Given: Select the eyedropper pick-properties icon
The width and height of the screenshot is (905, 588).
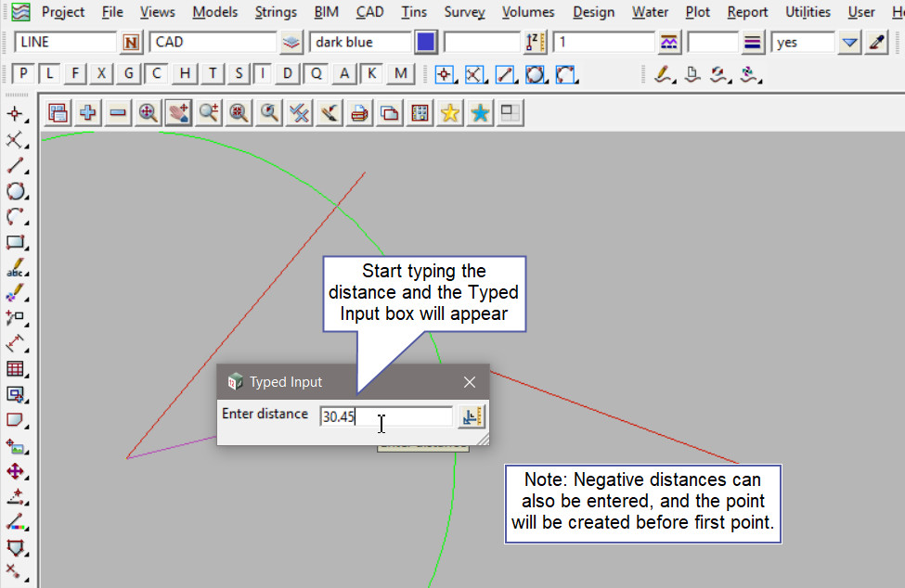Looking at the screenshot, I should click(x=876, y=43).
